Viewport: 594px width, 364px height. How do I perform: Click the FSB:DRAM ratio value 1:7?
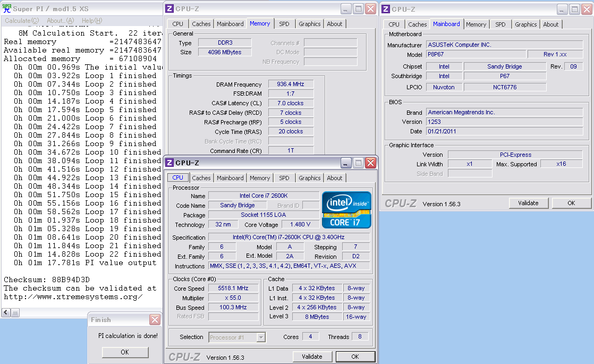pos(291,94)
